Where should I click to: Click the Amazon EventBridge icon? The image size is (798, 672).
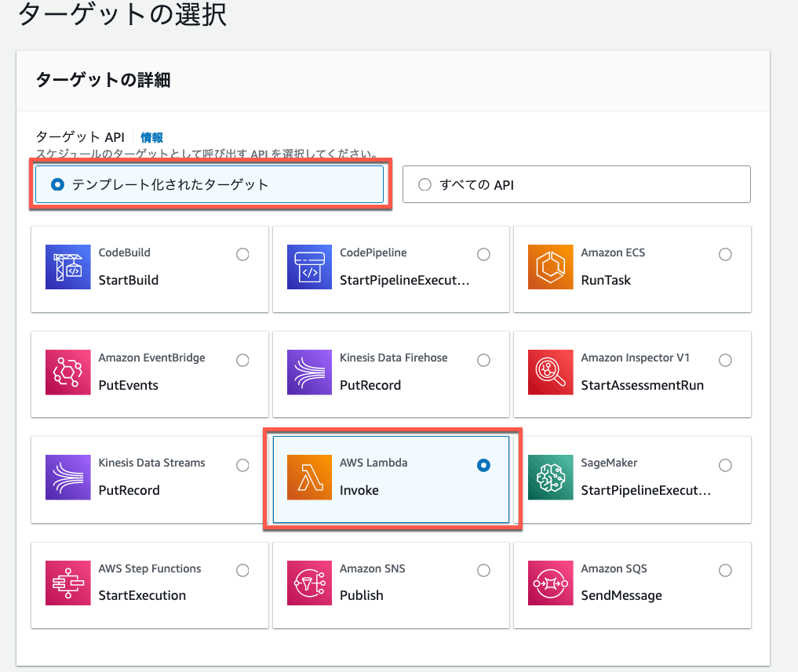67,370
